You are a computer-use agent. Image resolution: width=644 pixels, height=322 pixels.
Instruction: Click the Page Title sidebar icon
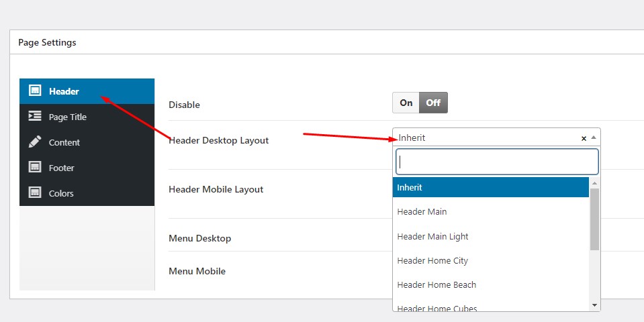(35, 117)
